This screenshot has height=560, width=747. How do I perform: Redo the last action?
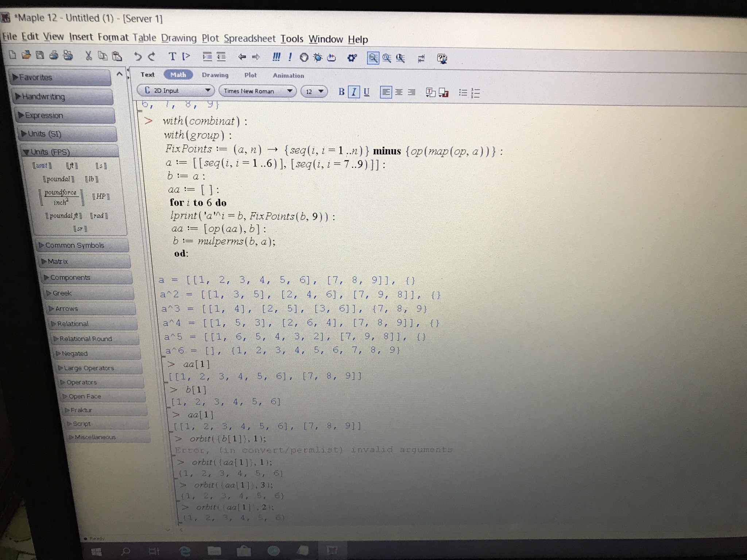point(152,56)
